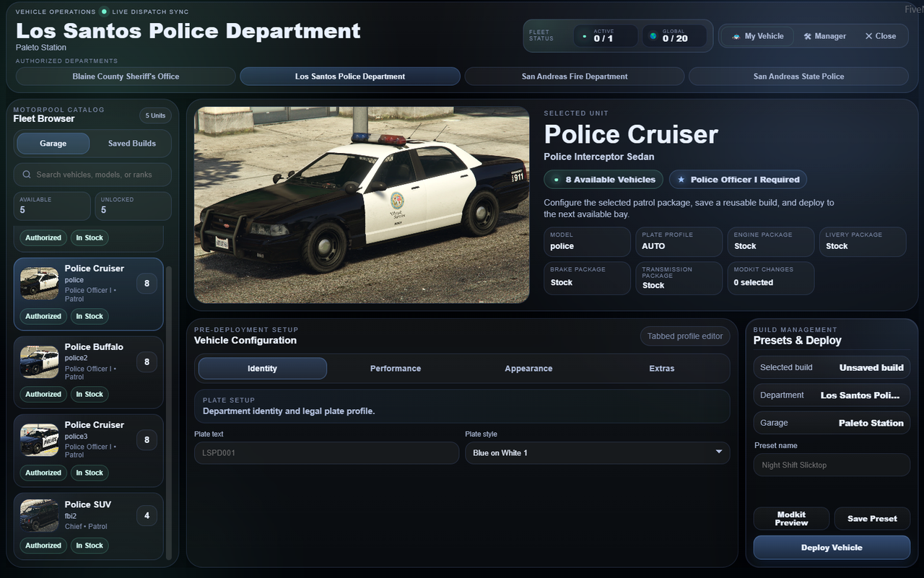Click the Department Los Santos Poli... row
The height and width of the screenshot is (578, 924).
[x=832, y=395]
